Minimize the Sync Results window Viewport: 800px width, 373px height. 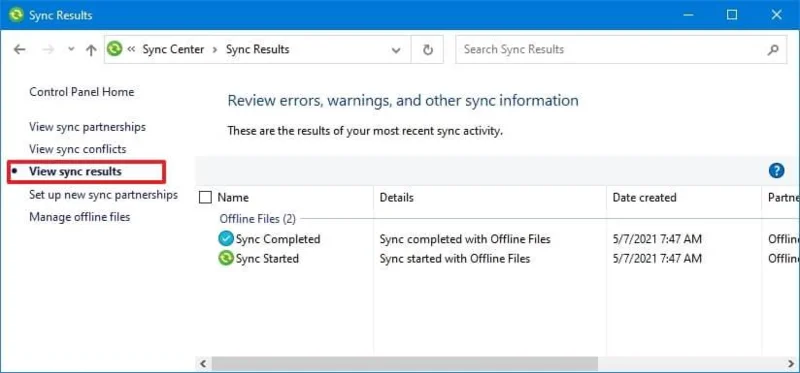[688, 15]
